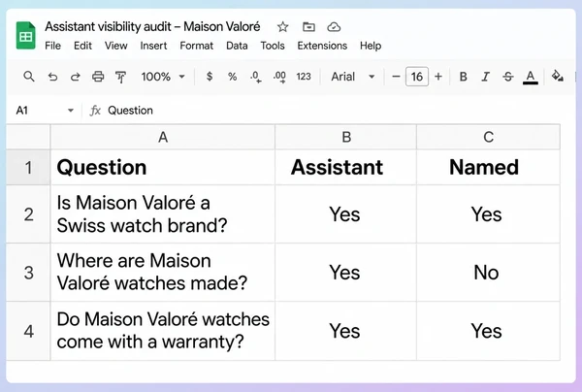This screenshot has height=392, width=582.
Task: Click the move to folder icon
Action: click(308, 27)
